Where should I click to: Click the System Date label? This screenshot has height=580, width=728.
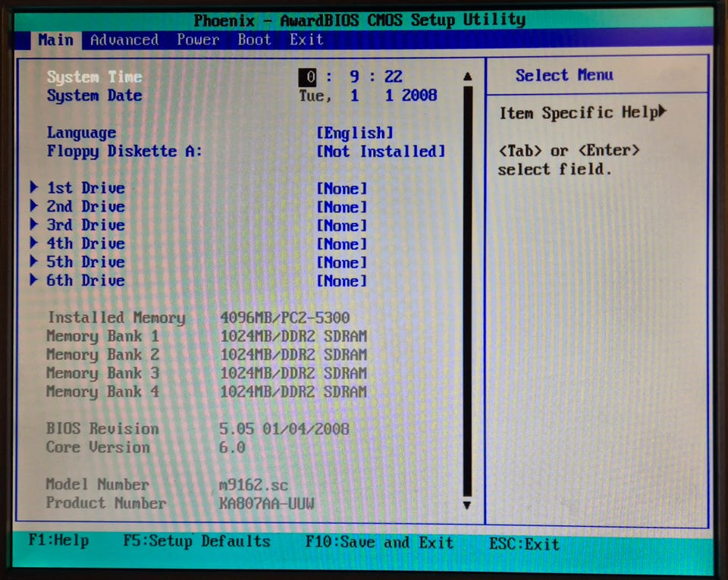(94, 96)
